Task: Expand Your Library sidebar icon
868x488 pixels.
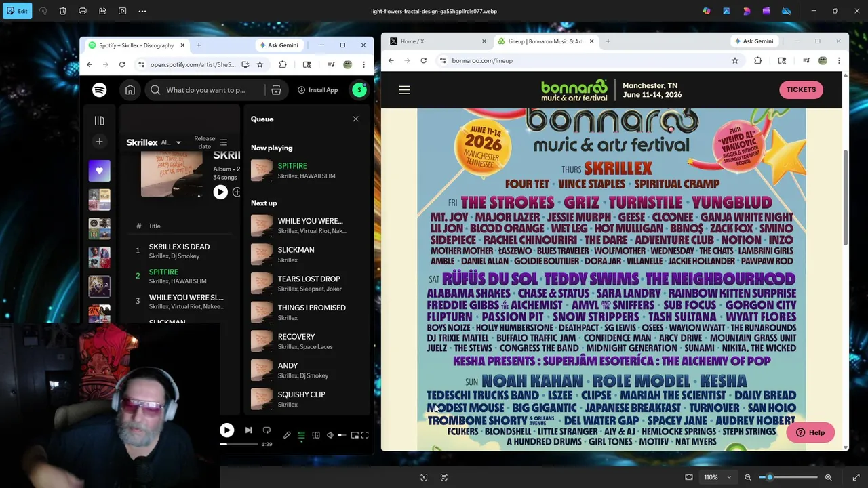Action: 99,121
